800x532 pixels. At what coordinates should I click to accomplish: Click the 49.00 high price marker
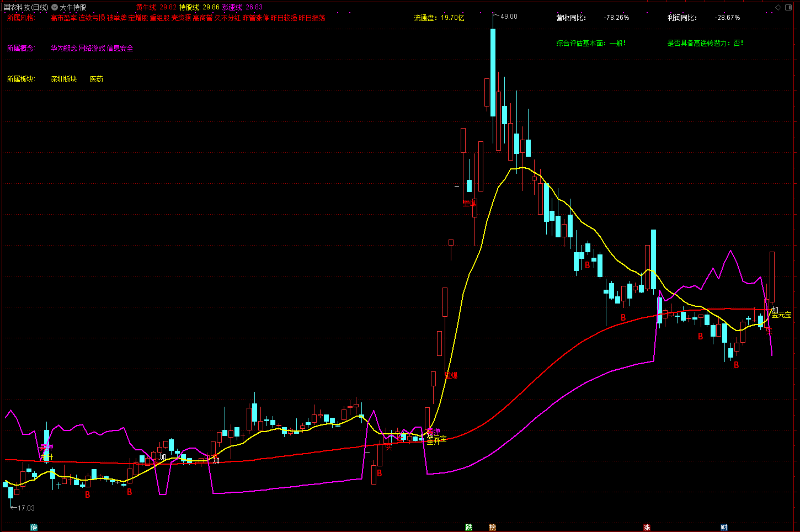click(x=509, y=17)
